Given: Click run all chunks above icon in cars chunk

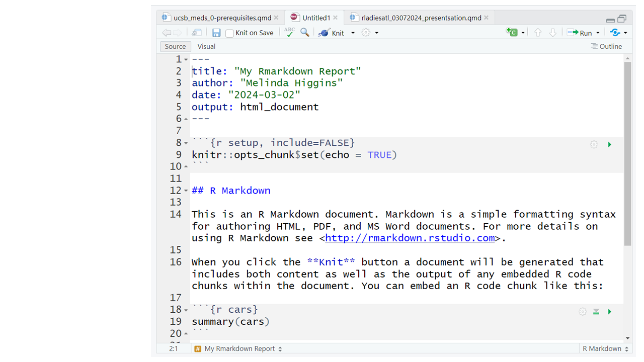Looking at the screenshot, I should tap(596, 312).
